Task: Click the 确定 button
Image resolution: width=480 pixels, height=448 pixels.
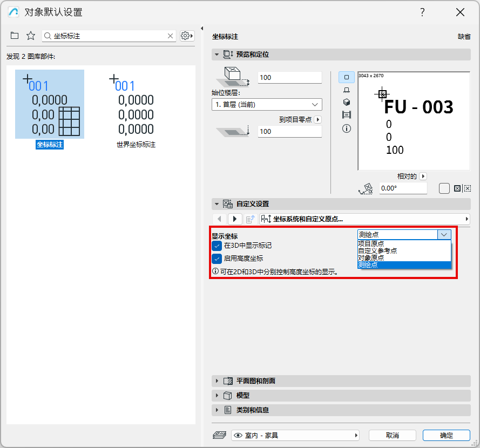Action: [446, 435]
